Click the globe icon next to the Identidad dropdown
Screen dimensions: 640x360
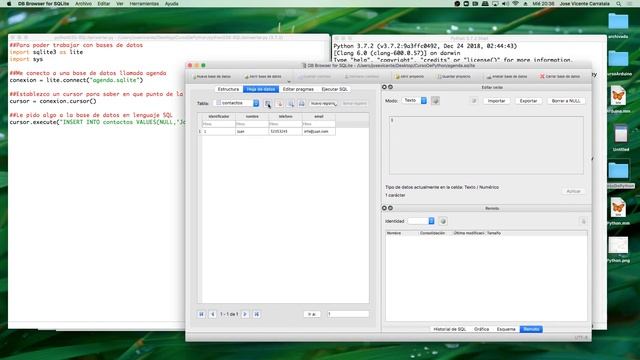(443, 221)
